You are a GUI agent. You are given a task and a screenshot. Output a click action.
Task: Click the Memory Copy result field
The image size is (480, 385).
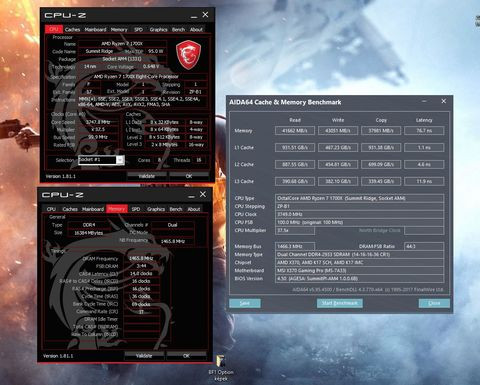coord(381,131)
